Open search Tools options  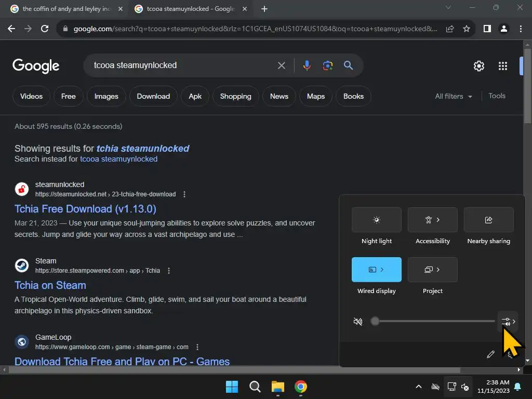[x=497, y=96]
